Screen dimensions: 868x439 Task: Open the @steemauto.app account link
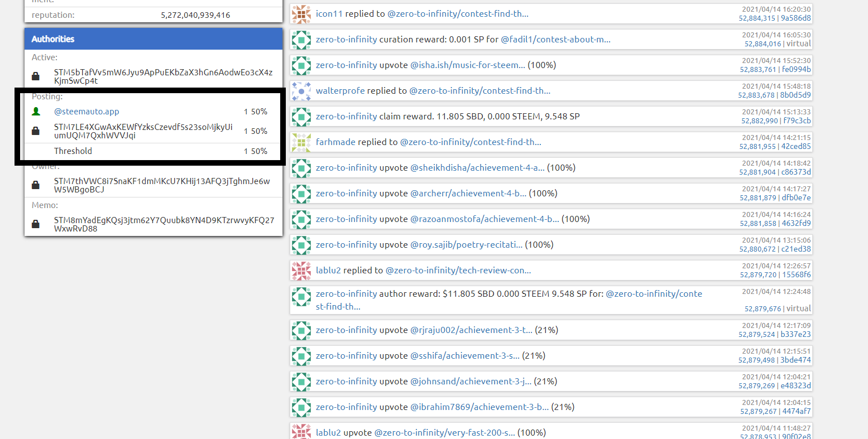point(87,112)
